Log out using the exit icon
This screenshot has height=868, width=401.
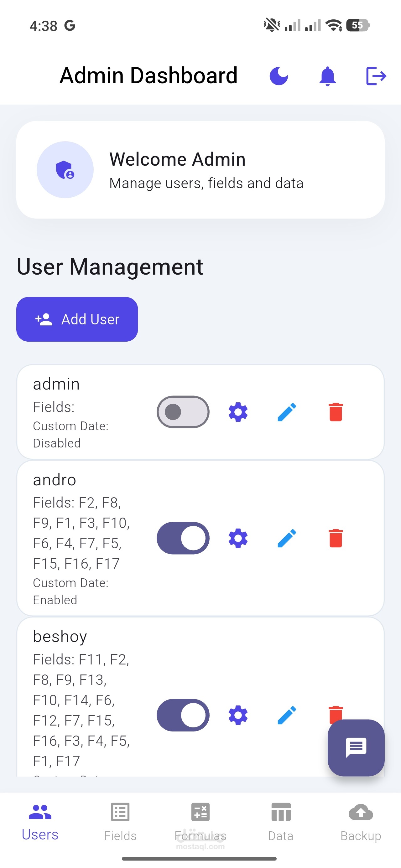376,76
